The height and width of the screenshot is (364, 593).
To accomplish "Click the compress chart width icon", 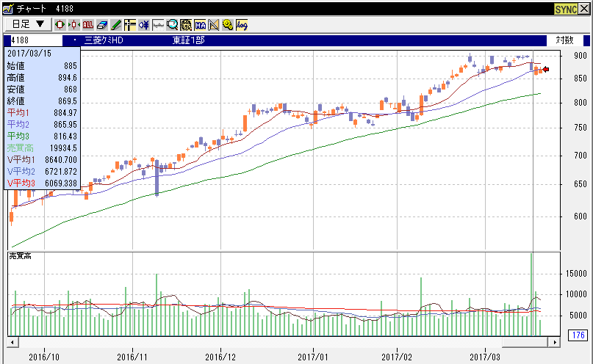I will click(x=74, y=24).
